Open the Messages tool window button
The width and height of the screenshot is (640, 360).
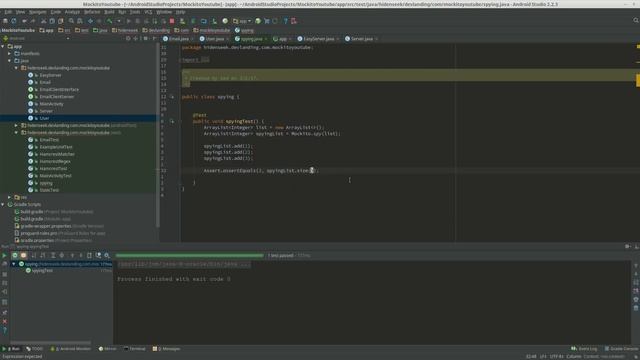pyautogui.click(x=167, y=349)
